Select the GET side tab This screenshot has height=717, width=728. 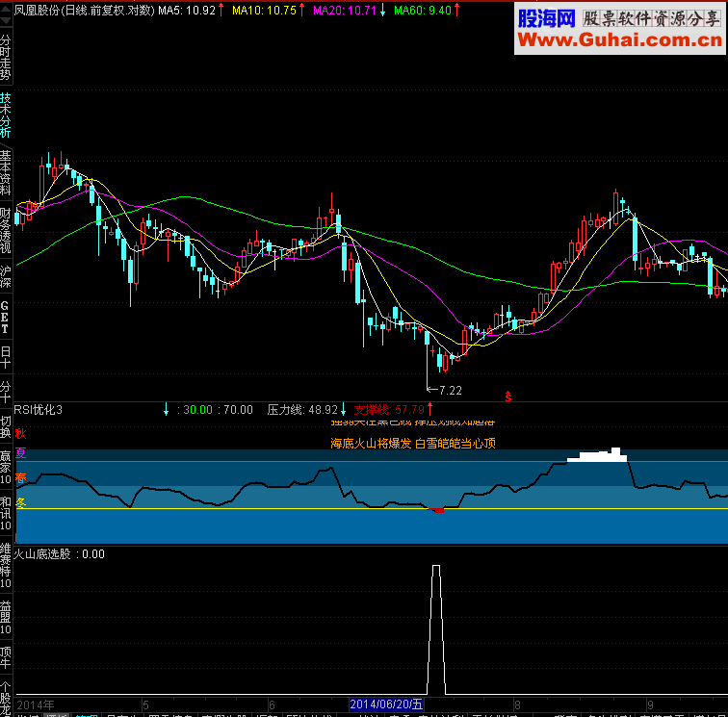5,318
